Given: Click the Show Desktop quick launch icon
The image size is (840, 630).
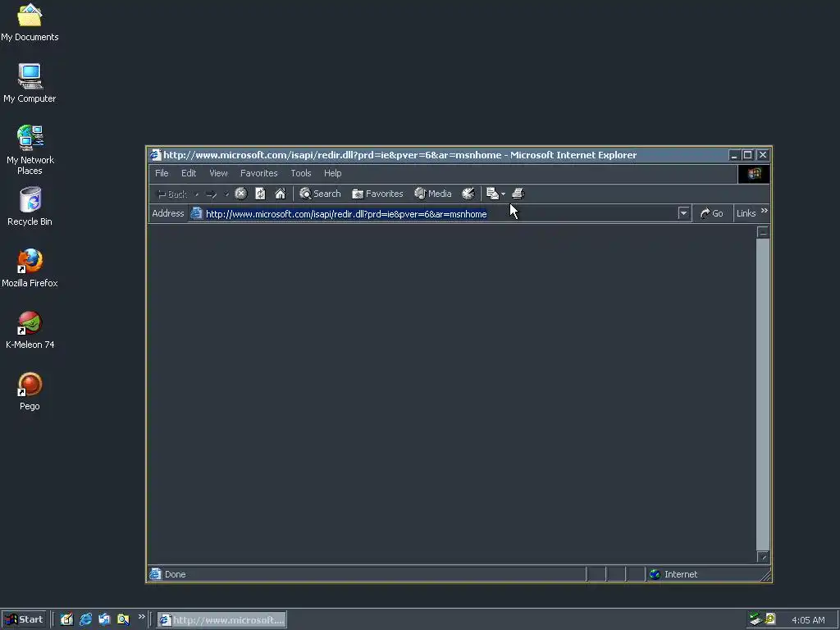Looking at the screenshot, I should coord(66,619).
